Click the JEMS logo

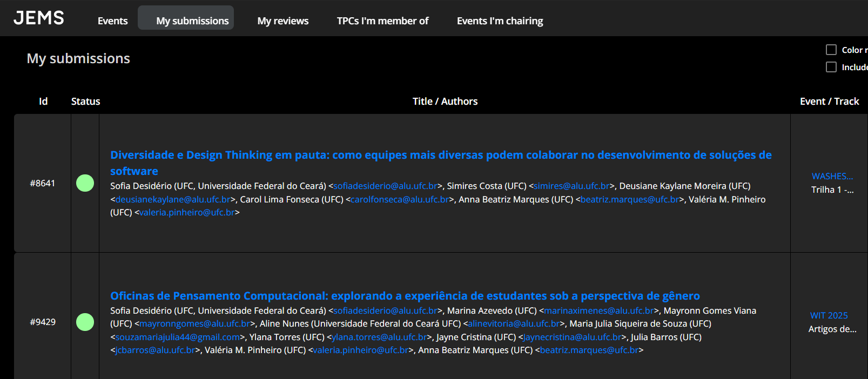(x=39, y=18)
